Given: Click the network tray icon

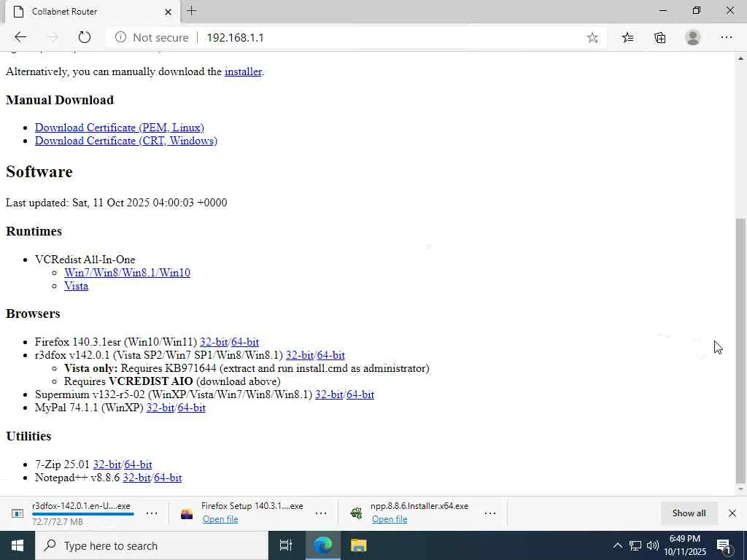Looking at the screenshot, I should (x=635, y=545).
